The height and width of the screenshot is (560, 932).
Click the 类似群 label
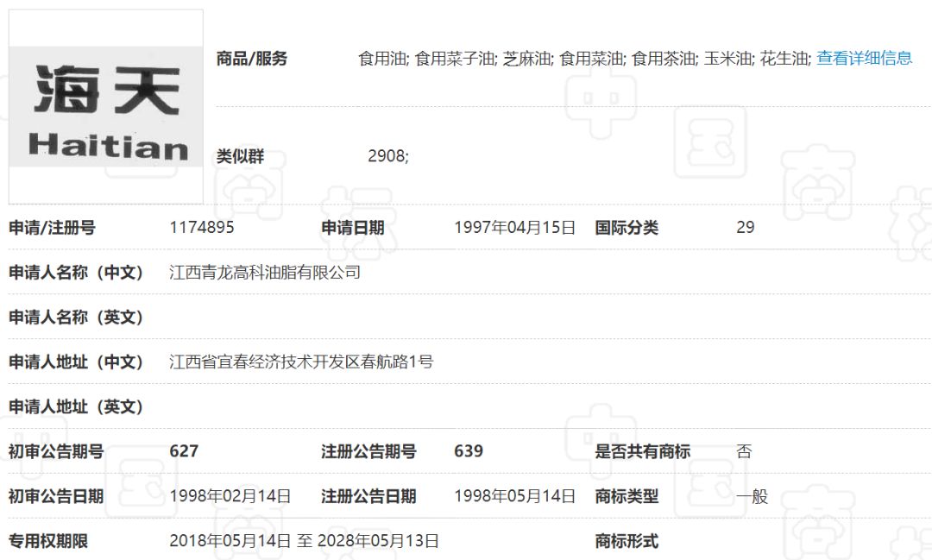click(240, 156)
